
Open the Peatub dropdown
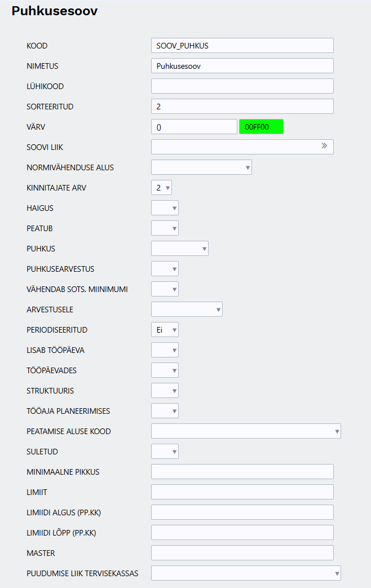[165, 228]
